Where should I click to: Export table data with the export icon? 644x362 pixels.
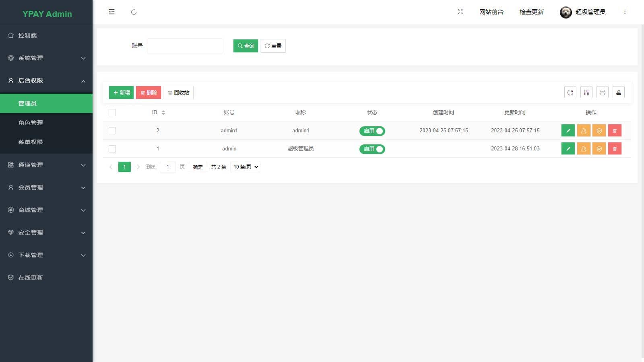click(619, 93)
